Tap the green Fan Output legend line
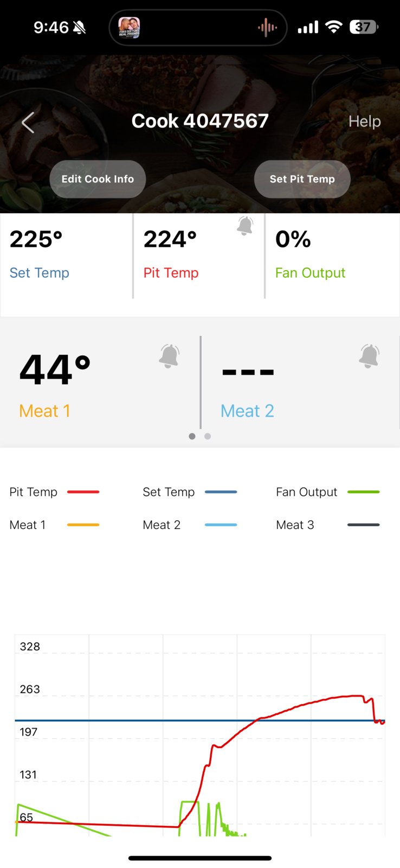Image resolution: width=400 pixels, height=868 pixels. (363, 492)
